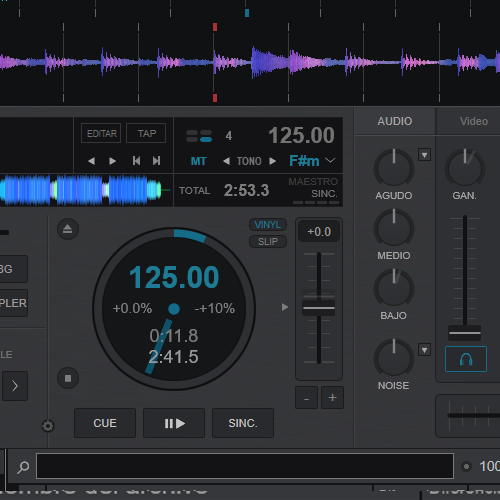Click the CUE button
500x500 pixels.
tap(105, 423)
